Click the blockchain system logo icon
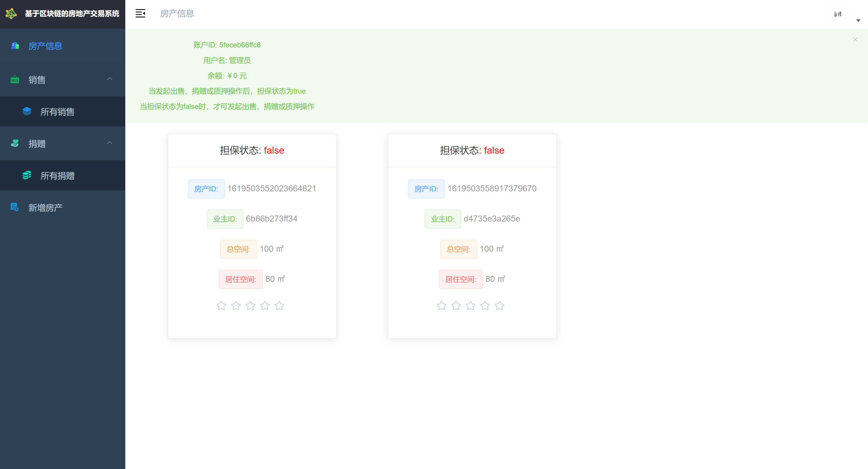The image size is (868, 469). tap(11, 14)
